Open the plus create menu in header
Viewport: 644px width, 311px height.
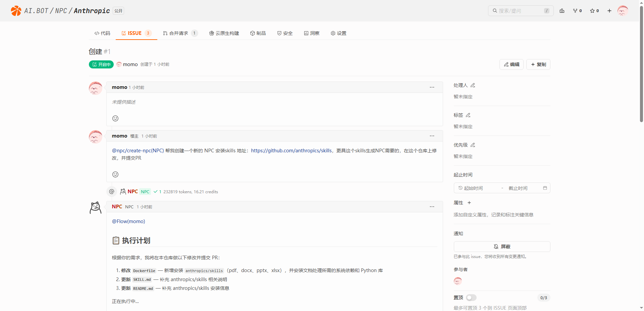pos(609,11)
